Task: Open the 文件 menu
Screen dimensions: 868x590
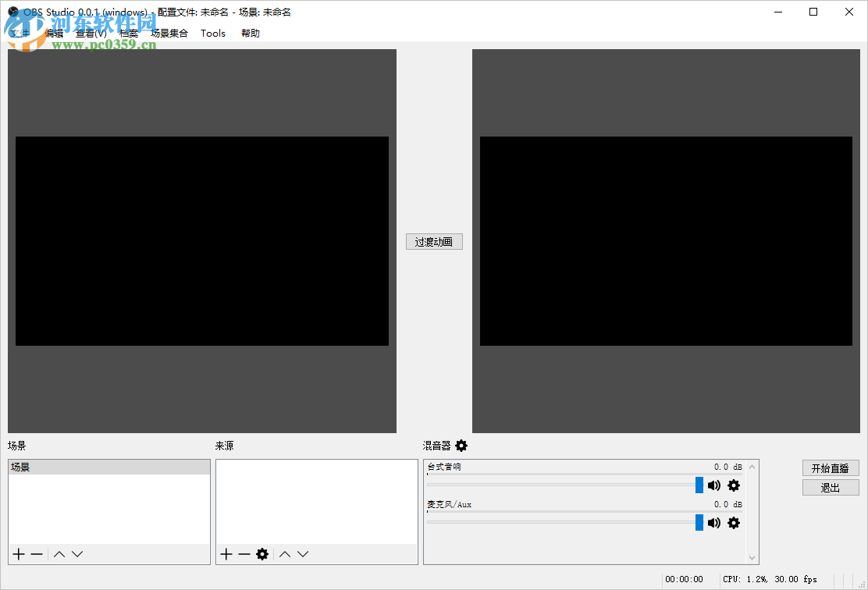Action: pos(20,34)
